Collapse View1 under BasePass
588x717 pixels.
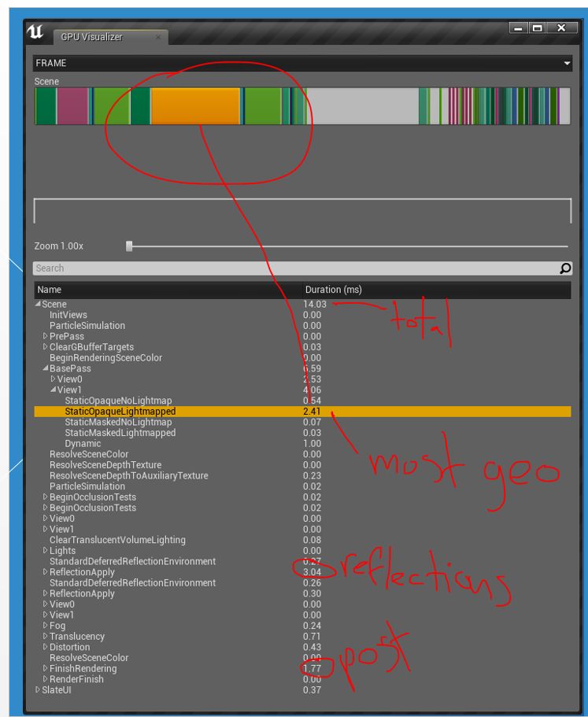tap(53, 390)
